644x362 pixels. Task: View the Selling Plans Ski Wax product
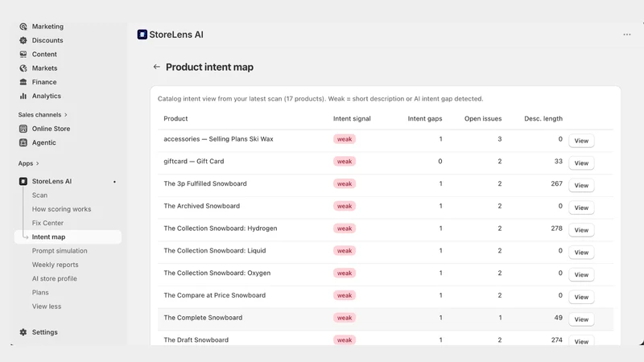[581, 141]
